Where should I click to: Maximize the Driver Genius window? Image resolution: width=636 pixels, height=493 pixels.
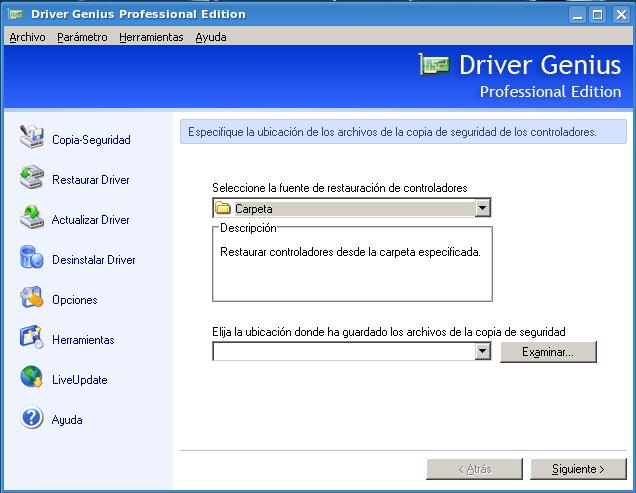pyautogui.click(x=597, y=15)
